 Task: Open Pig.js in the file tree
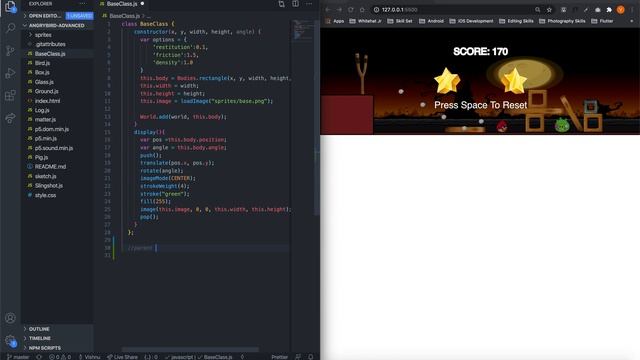pos(41,158)
